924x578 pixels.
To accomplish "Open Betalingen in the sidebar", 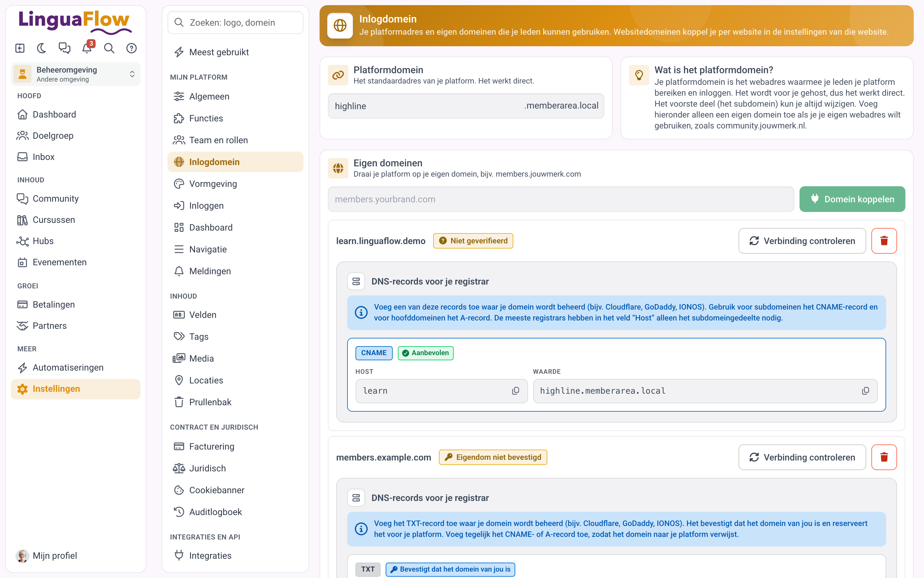I will (x=76, y=304).
